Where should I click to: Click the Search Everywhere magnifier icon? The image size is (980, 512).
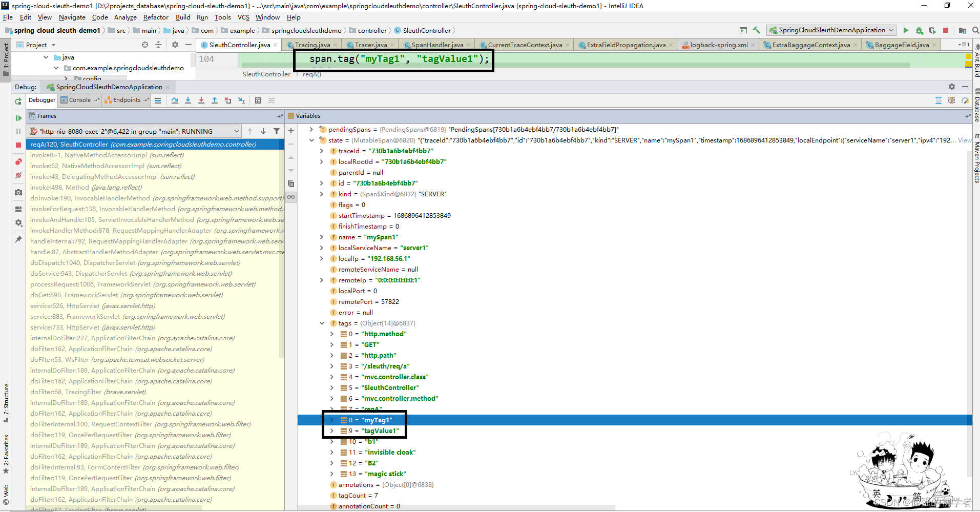point(975,30)
